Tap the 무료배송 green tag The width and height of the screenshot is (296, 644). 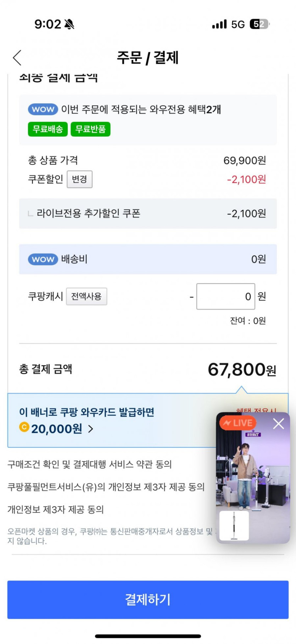coord(48,129)
